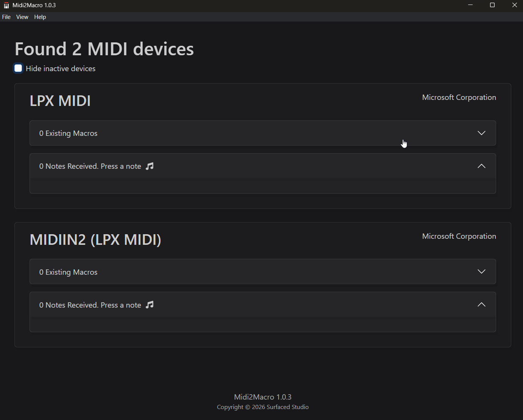Click 0 Existing Macros text under LPX MIDI

tap(68, 133)
